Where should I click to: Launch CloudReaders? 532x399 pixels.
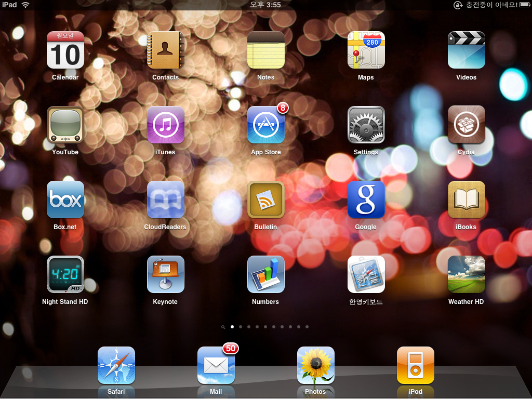click(166, 199)
